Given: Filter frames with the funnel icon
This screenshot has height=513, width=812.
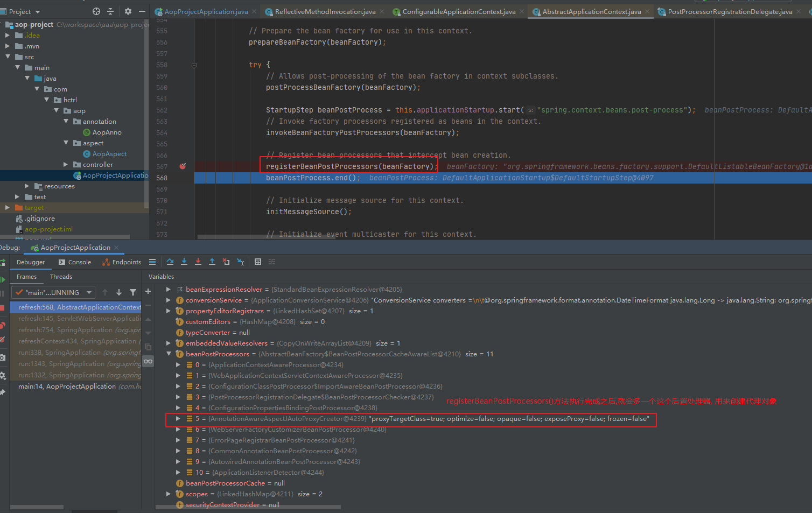Looking at the screenshot, I should coord(133,292).
